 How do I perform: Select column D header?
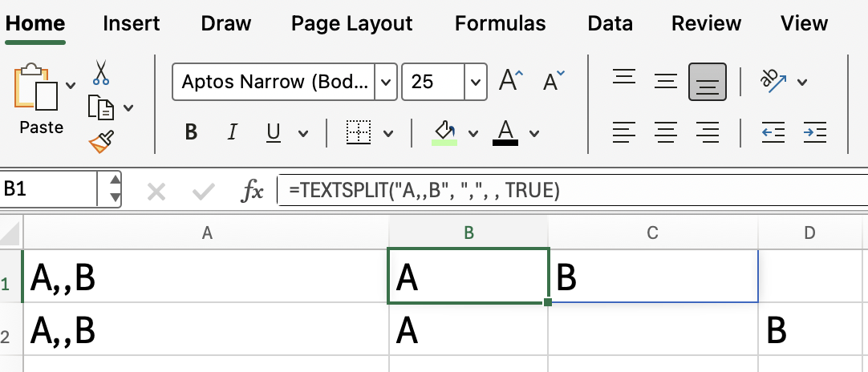tap(809, 233)
